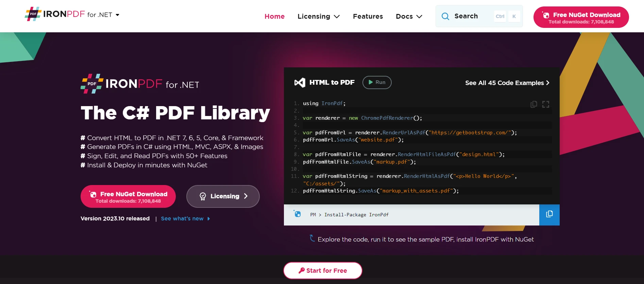
Task: Click the K shortcut key badge
Action: click(x=514, y=16)
